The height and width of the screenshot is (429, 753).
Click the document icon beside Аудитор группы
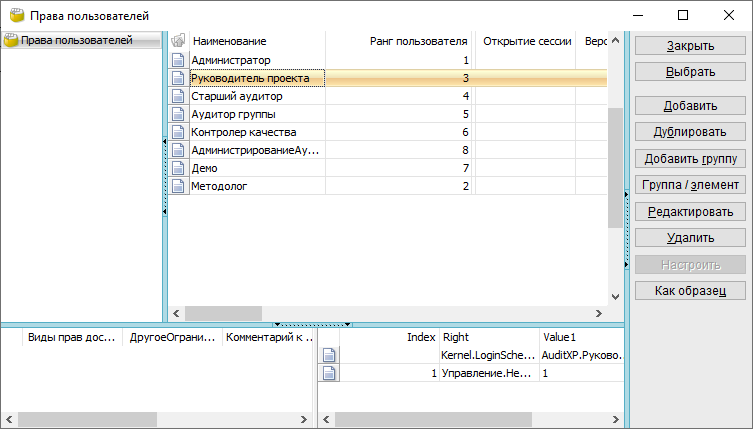pyautogui.click(x=178, y=114)
